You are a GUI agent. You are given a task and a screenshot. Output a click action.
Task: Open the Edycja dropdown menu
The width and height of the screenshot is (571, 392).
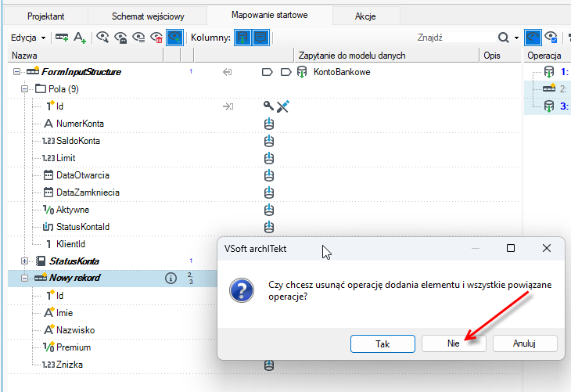[x=28, y=38]
